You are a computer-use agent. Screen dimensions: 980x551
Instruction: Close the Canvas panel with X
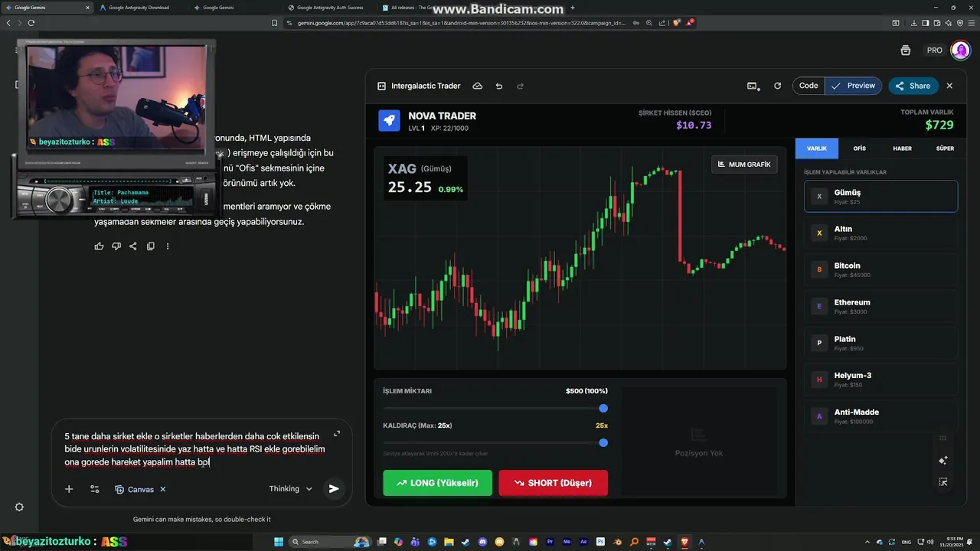click(x=949, y=86)
